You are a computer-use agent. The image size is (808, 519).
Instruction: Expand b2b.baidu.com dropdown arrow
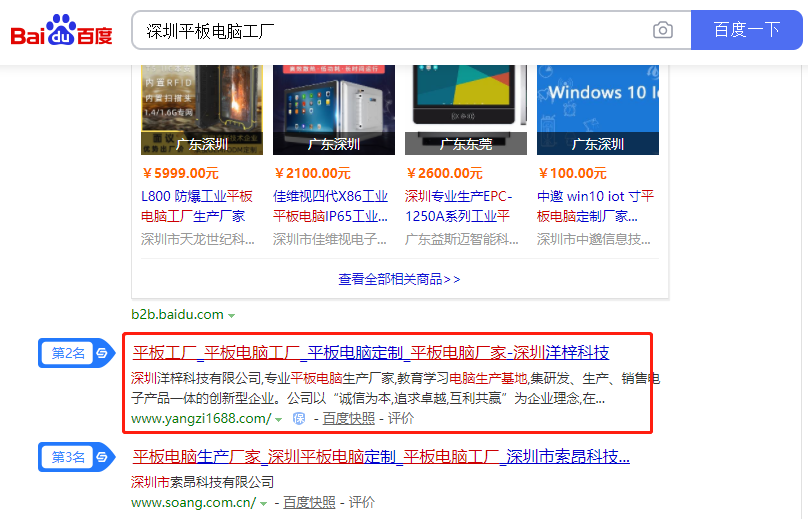tap(232, 315)
